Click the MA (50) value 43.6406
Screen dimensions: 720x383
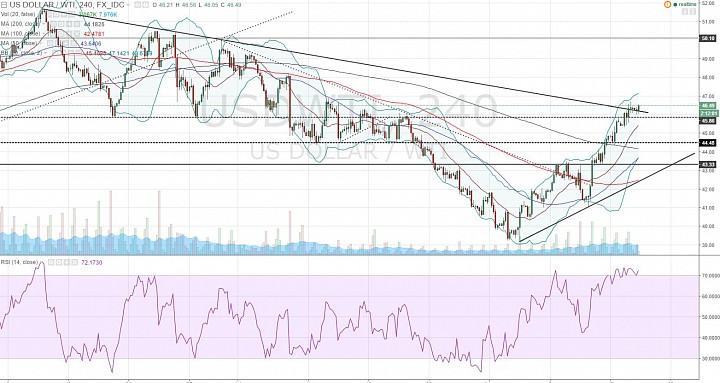[x=91, y=44]
